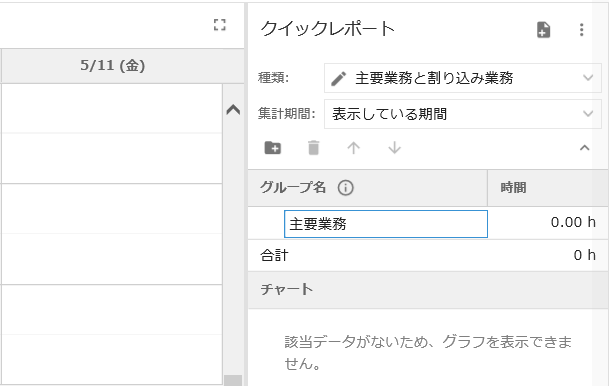Open the 種類 dropdown
Viewport: 609px width, 386px height.
[x=463, y=78]
